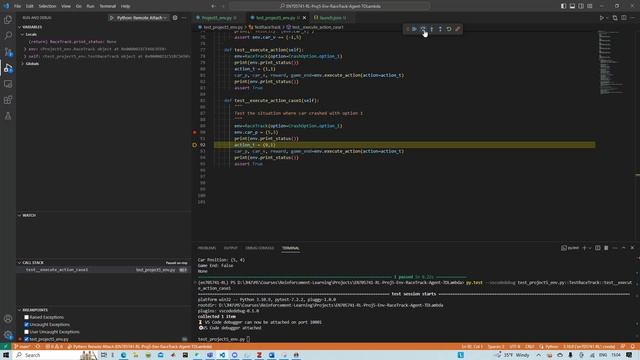This screenshot has height=360, width=640.
Task: Open the File menu
Action: [18, 6]
